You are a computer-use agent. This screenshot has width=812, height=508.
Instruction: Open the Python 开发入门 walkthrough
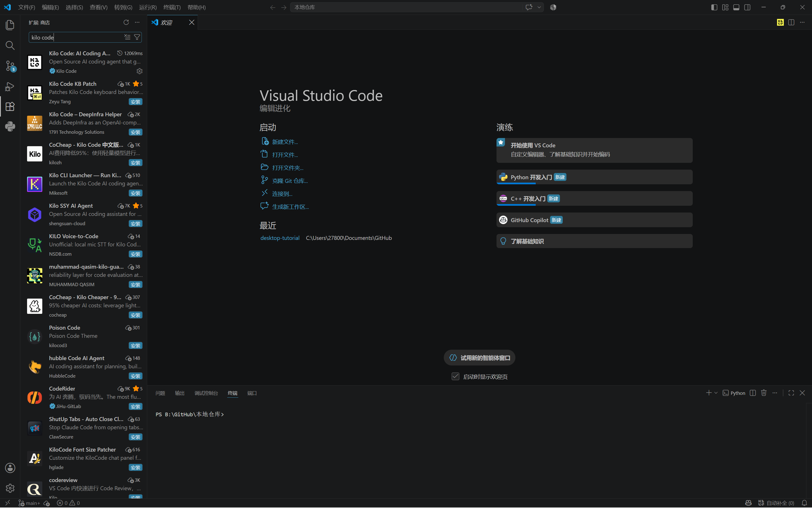(594, 177)
